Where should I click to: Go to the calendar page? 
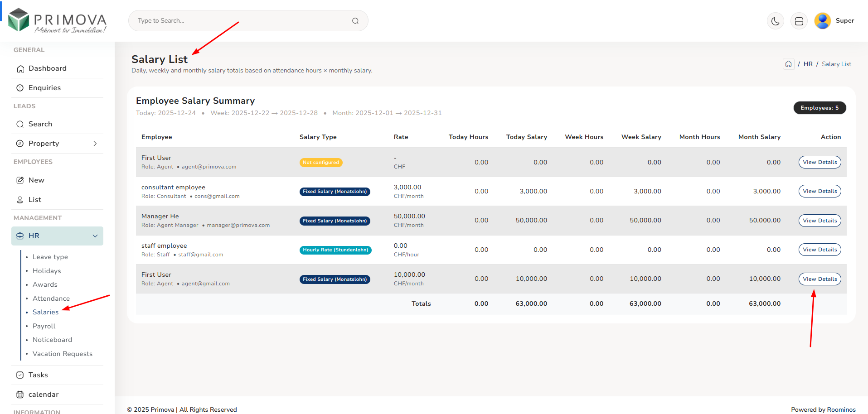click(44, 395)
